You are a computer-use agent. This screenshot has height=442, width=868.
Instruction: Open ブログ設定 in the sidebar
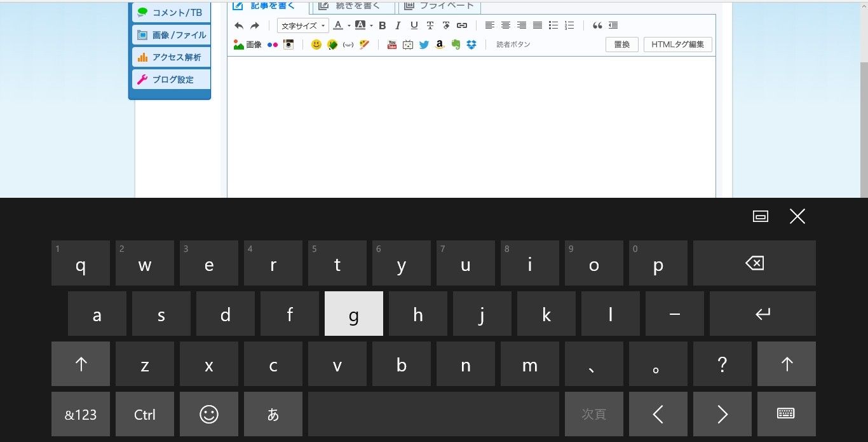click(x=171, y=79)
